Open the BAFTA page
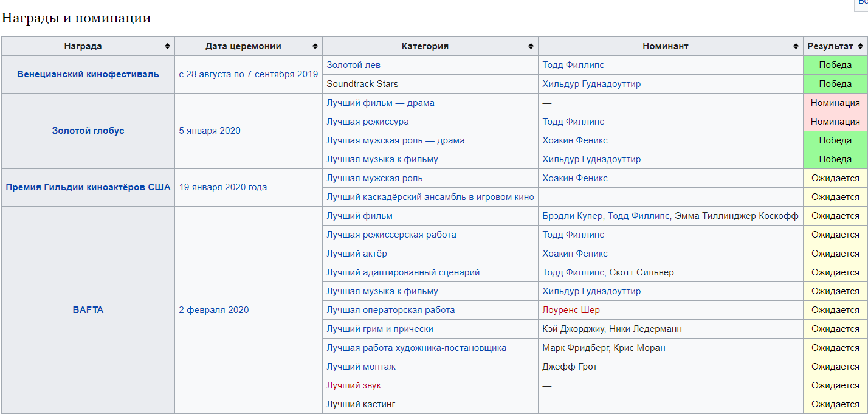The height and width of the screenshot is (414, 868). (88, 310)
